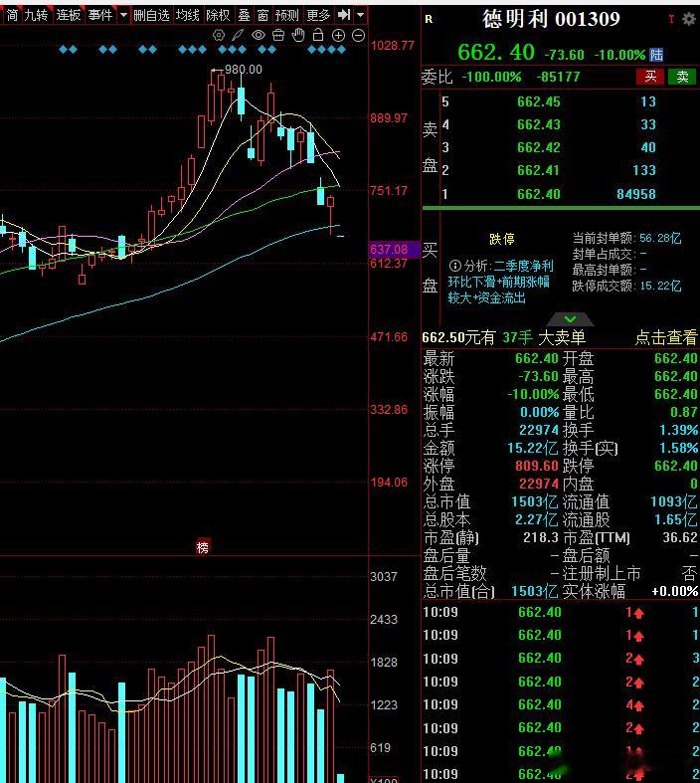
Task: Select the 事件 events tab
Action: point(100,16)
